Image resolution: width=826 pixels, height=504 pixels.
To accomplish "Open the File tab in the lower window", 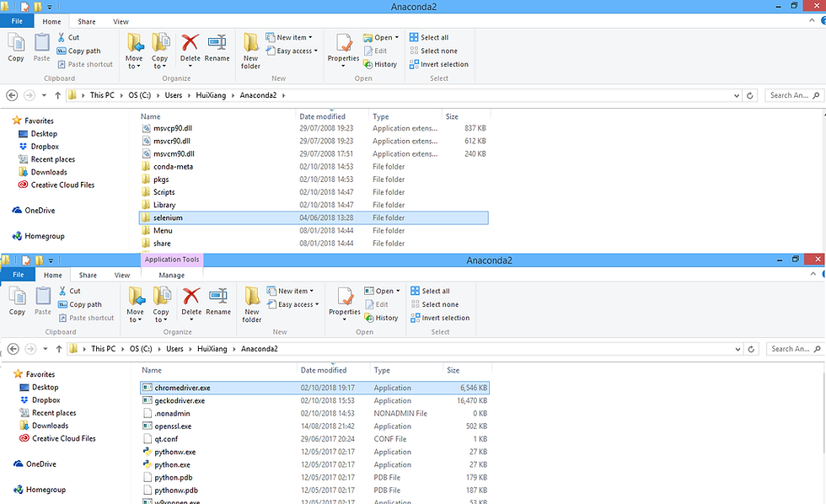I will tap(18, 275).
